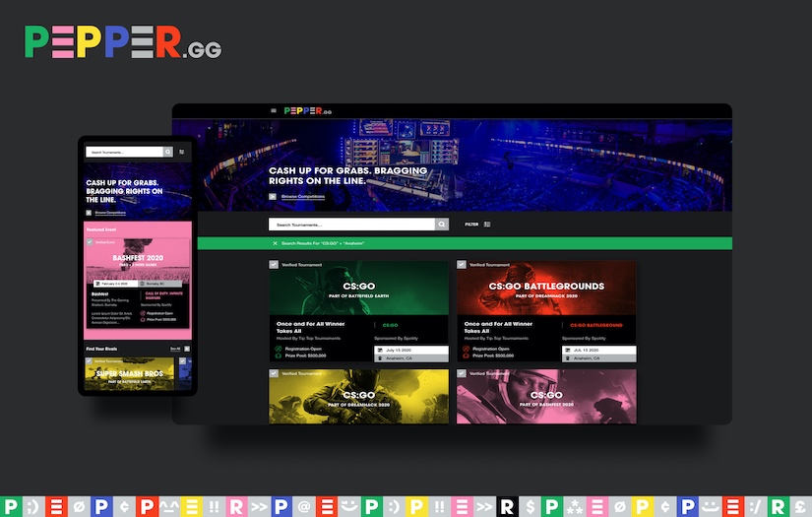Click 'Registration Open' text on Battlegrounds card
Screen dimensions: 812x517
[x=491, y=349]
